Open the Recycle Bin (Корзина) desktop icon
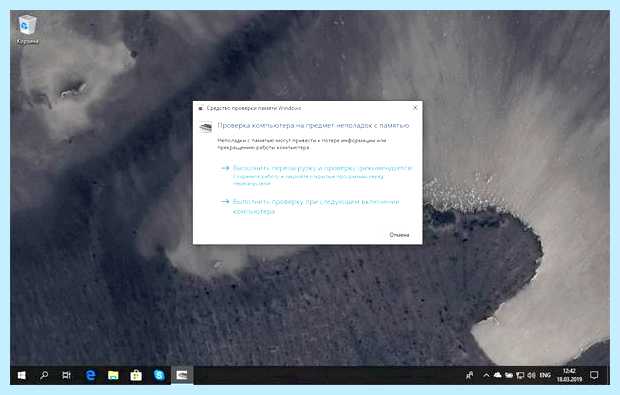Viewport: 620px width, 395px height. click(x=27, y=30)
